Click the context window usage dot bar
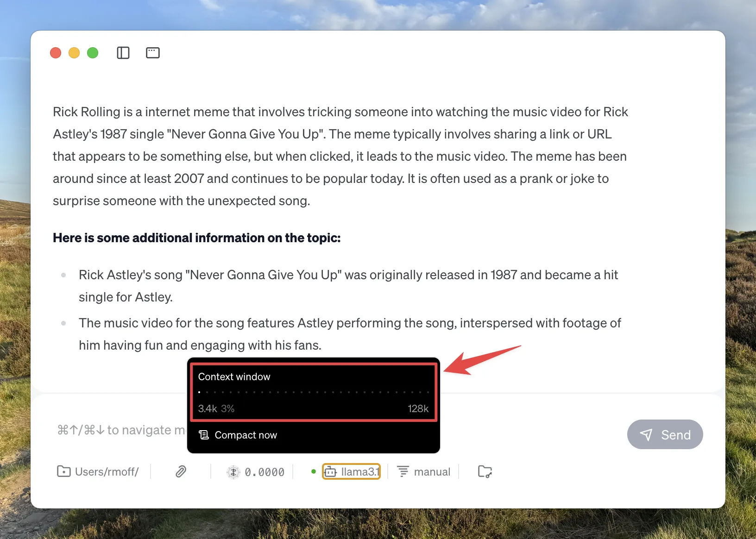The height and width of the screenshot is (539, 756). click(x=314, y=392)
